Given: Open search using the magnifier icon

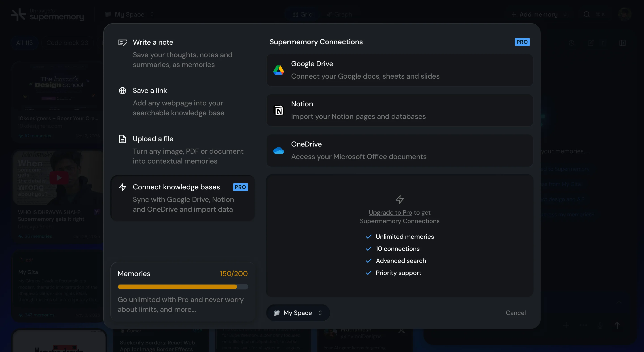Looking at the screenshot, I should [587, 14].
